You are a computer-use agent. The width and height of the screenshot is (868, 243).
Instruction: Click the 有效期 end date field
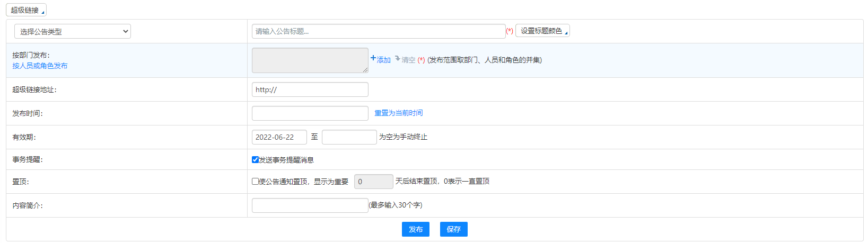pos(349,137)
